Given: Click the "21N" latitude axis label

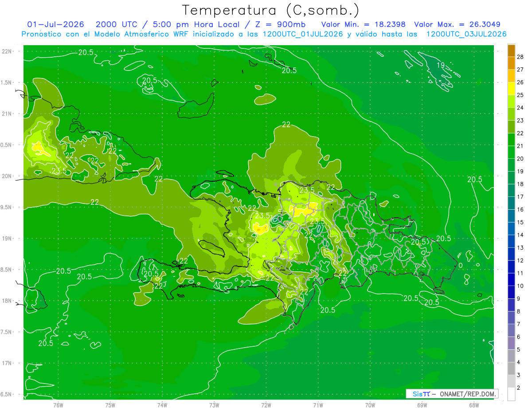Looking at the screenshot, I should coord(7,114).
